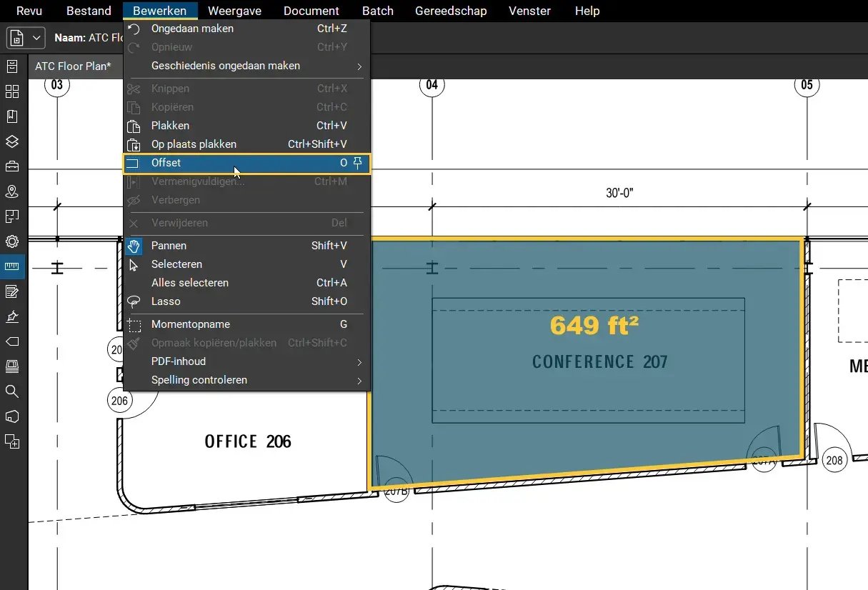Viewport: 868px width, 590px height.
Task: Open the Spaces location-pin panel icon
Action: 12,191
